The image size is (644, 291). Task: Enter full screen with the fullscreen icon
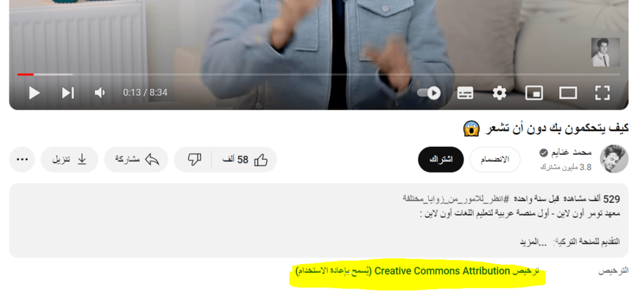[602, 93]
